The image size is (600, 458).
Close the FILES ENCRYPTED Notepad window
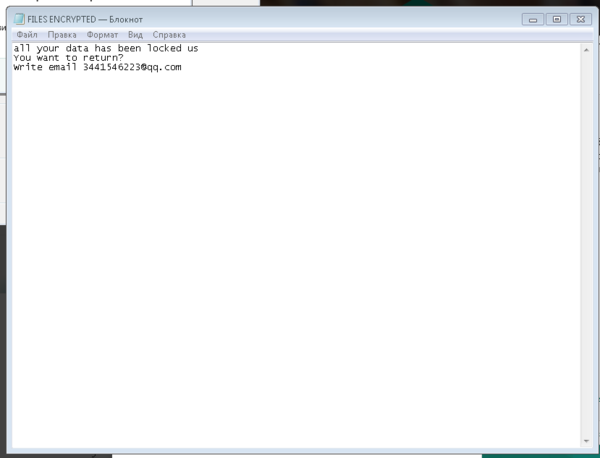(x=580, y=20)
